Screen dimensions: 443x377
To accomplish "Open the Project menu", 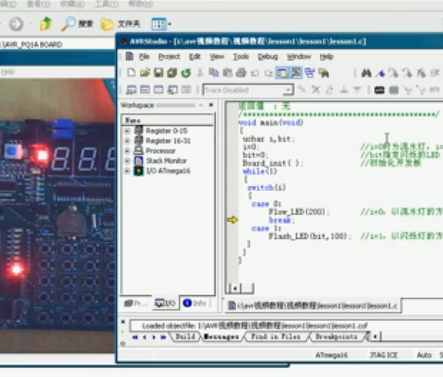I will tap(169, 57).
